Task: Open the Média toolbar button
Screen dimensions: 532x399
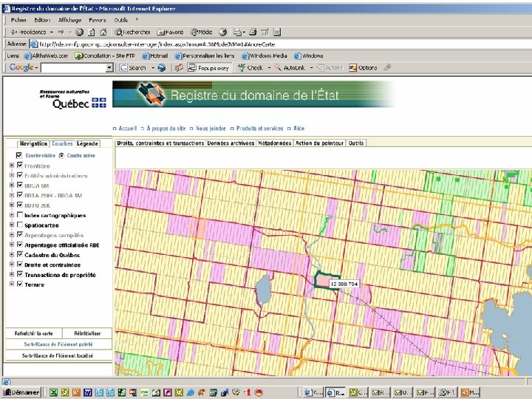Action: pos(201,33)
